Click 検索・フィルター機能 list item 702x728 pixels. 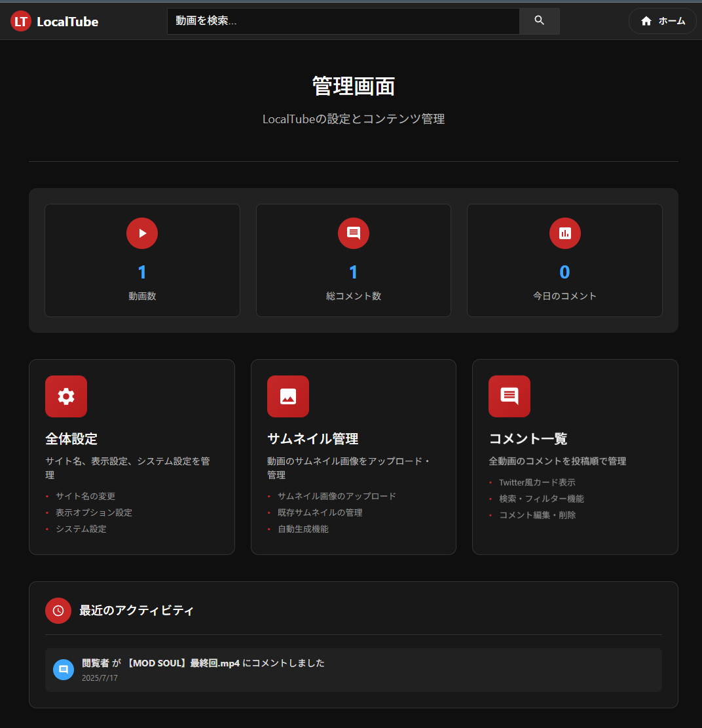pyautogui.click(x=542, y=499)
